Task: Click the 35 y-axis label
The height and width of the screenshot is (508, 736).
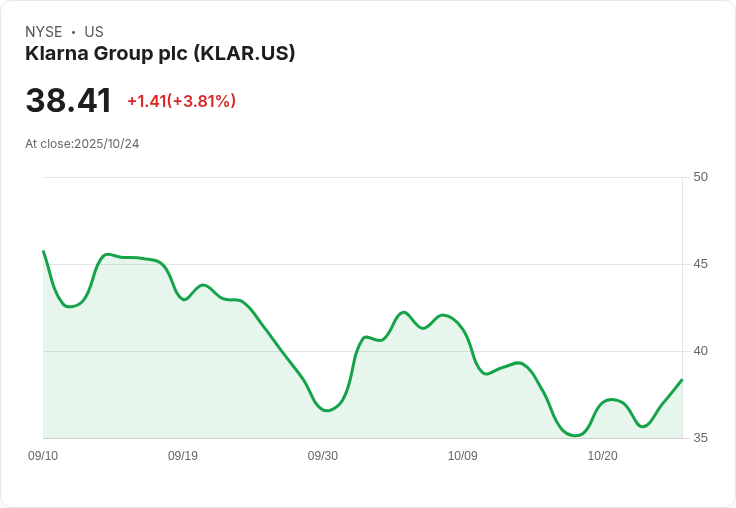Action: [x=700, y=438]
